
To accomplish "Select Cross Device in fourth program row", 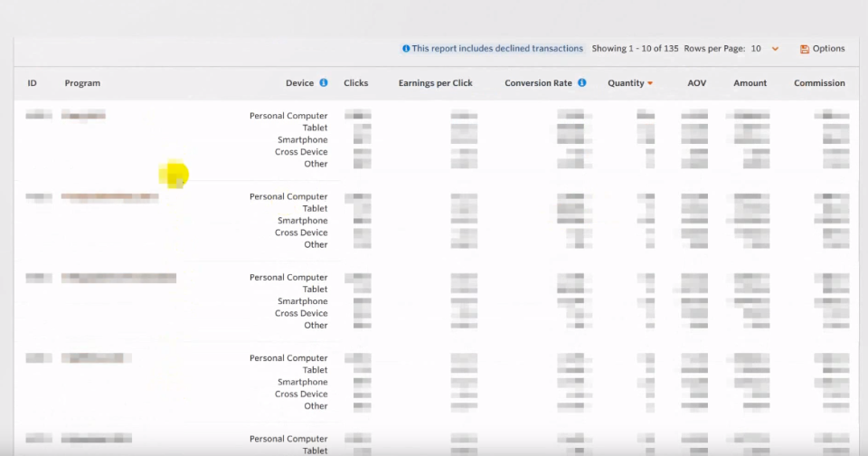I will coord(301,394).
